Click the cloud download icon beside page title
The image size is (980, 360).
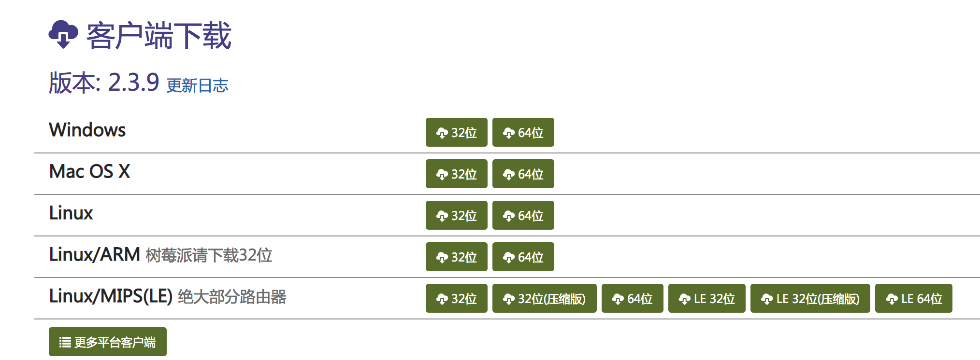pos(63,35)
